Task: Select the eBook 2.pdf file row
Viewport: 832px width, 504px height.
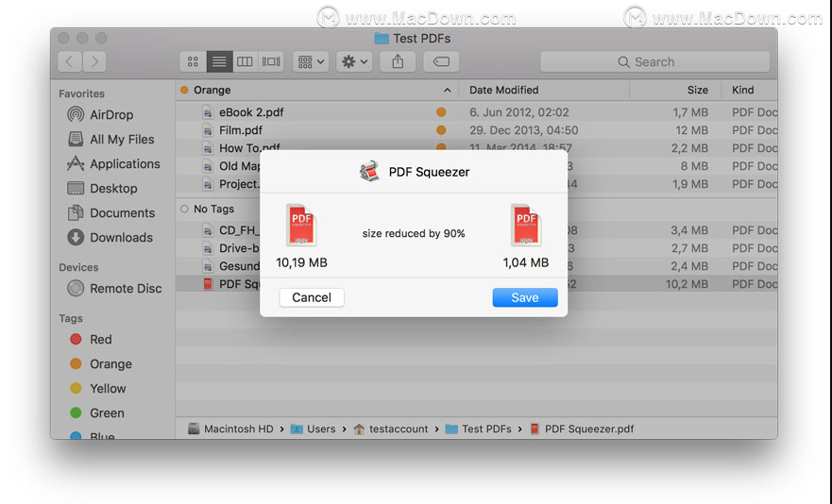Action: point(477,112)
